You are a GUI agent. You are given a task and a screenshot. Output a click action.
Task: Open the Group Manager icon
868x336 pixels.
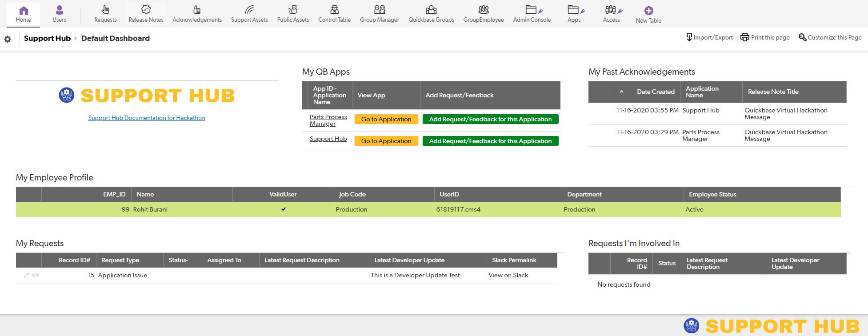click(380, 9)
